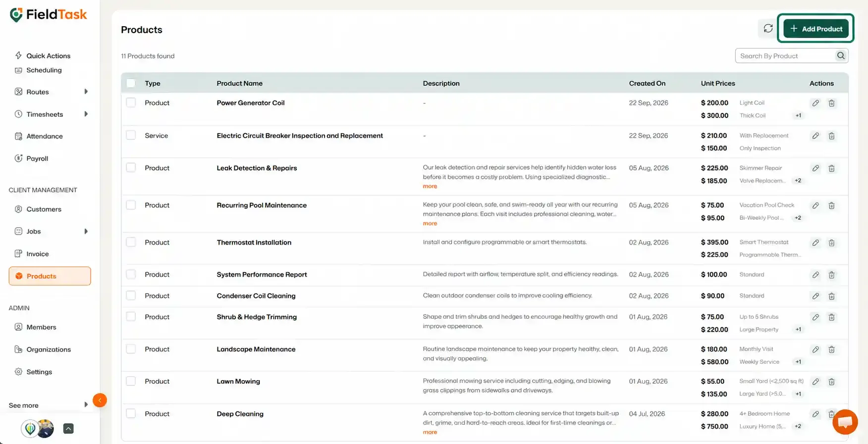Delete Condenser Coil Cleaning product
This screenshot has height=444, width=868.
[x=832, y=296]
